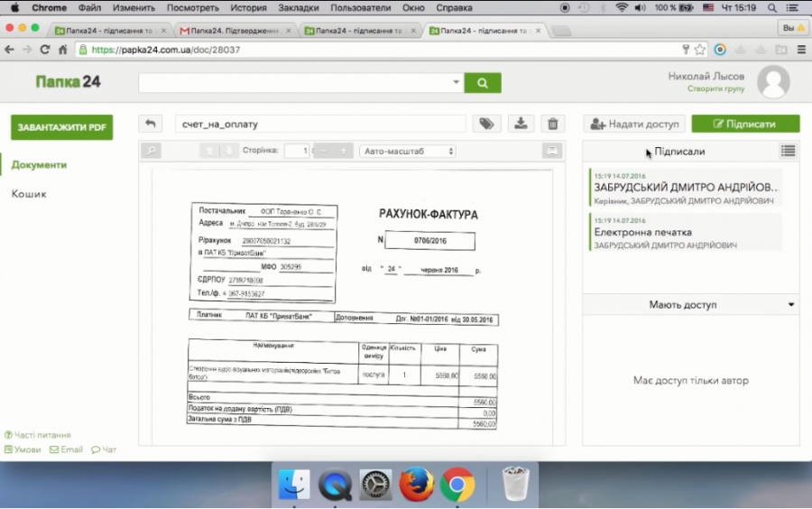Screen dimensions: 812x509
Task: Click the round blue Chrome extension icon
Action: (720, 50)
